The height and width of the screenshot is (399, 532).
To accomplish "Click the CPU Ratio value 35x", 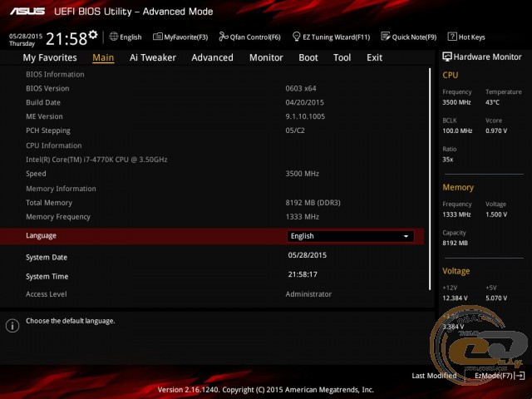I will 447,159.
